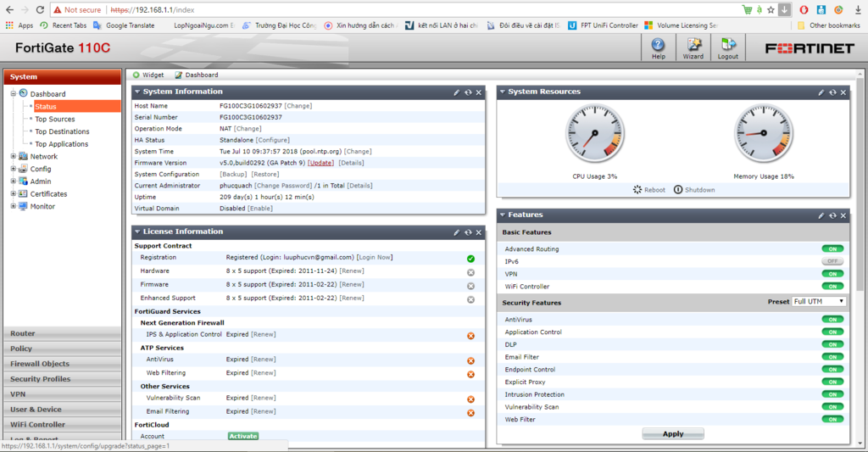Image resolution: width=868 pixels, height=452 pixels.
Task: Open Google Translate bookmark
Action: click(124, 25)
